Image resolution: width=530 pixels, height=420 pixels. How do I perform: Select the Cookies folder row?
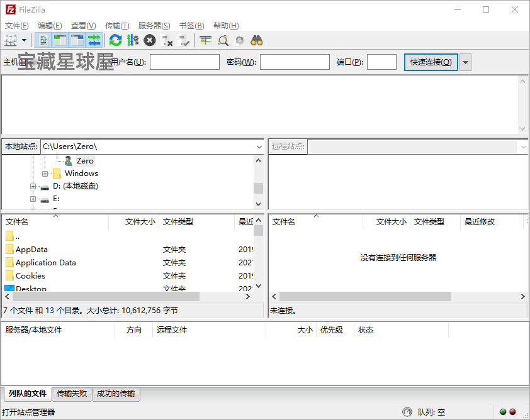pyautogui.click(x=128, y=276)
